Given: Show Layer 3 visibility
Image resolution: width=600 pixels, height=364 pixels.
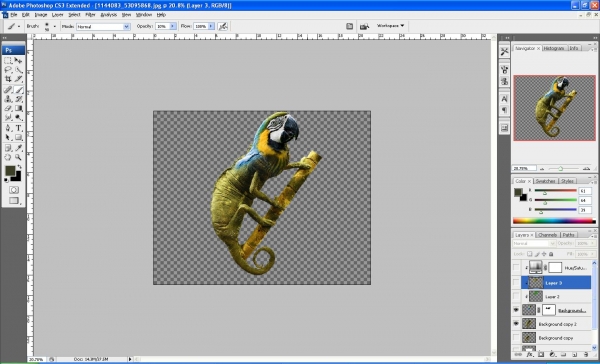Looking at the screenshot, I should click(516, 283).
